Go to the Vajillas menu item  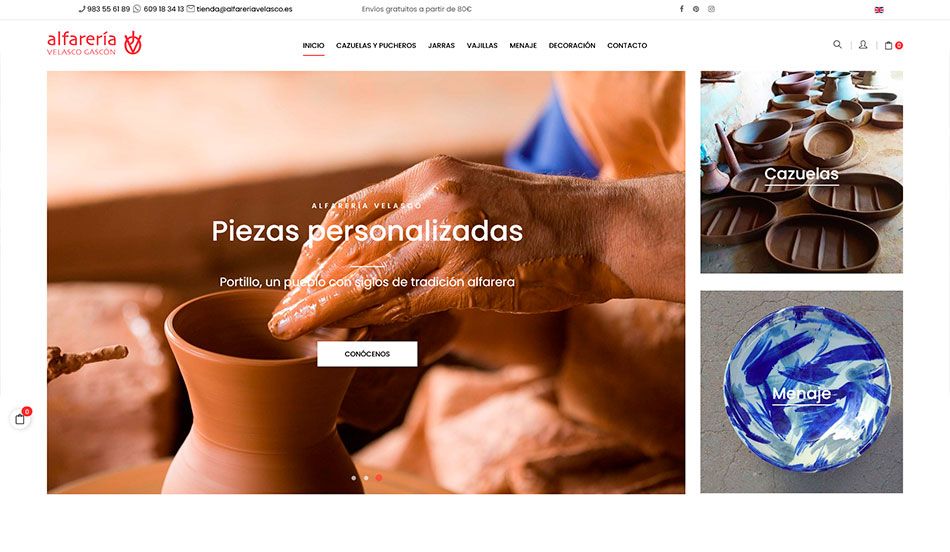pyautogui.click(x=482, y=45)
